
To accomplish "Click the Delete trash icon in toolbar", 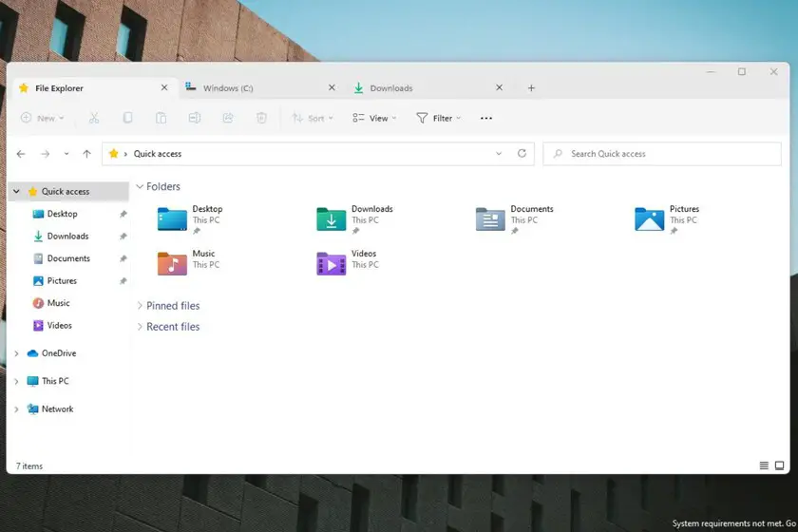I will pos(261,118).
